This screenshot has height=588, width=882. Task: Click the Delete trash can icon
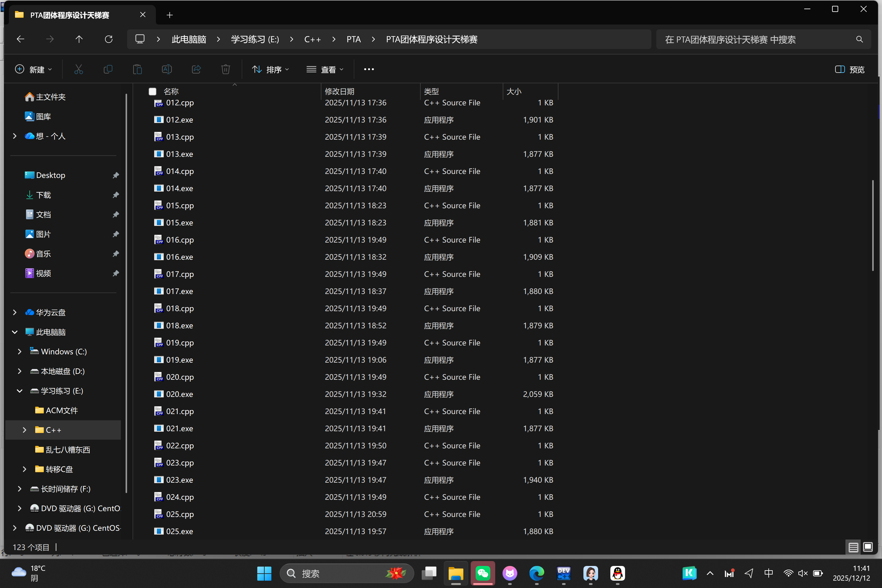point(225,70)
